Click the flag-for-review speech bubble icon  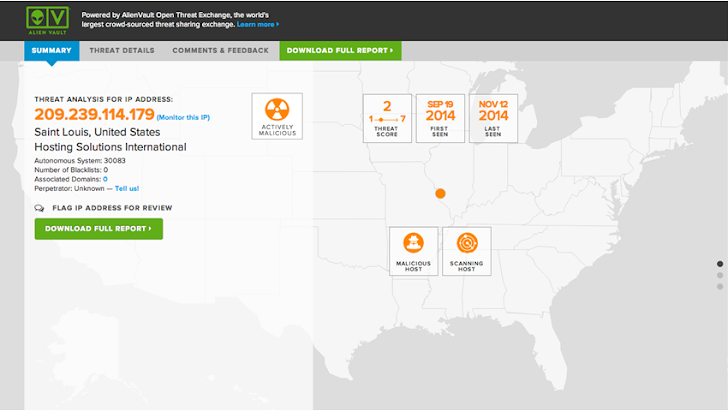(39, 208)
